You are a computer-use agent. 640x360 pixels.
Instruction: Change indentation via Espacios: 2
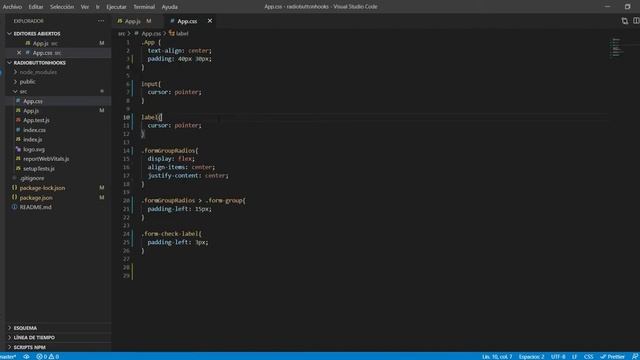pyautogui.click(x=531, y=356)
